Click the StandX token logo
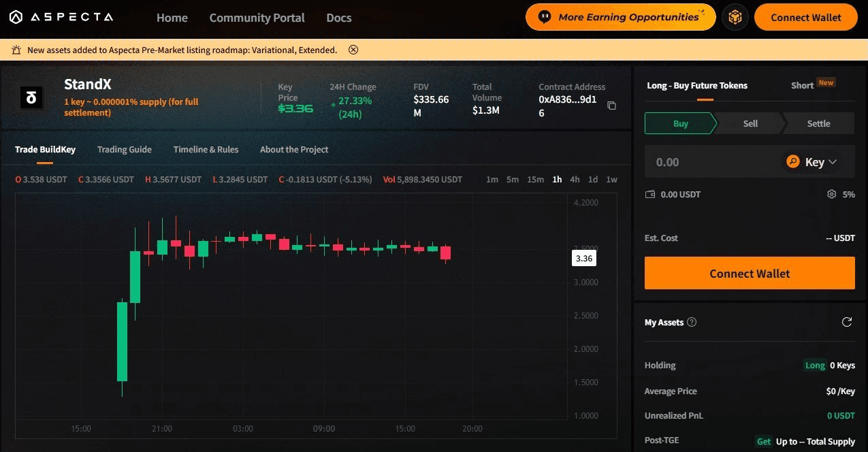The width and height of the screenshot is (868, 452). [31, 98]
